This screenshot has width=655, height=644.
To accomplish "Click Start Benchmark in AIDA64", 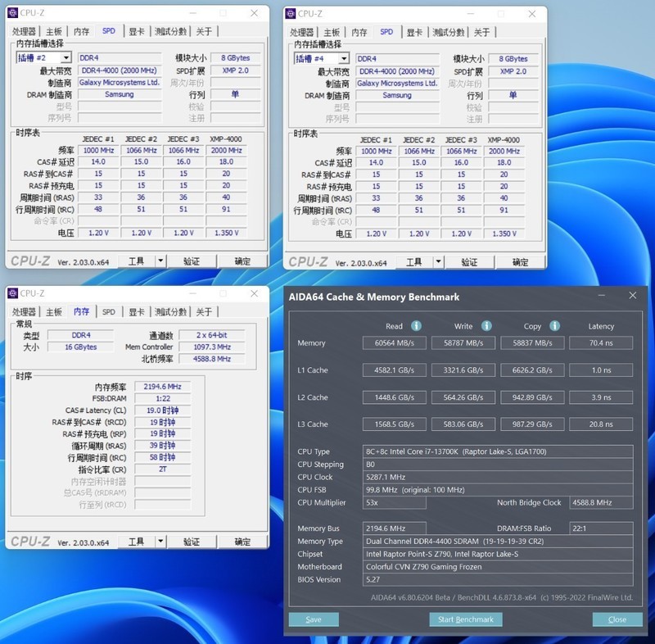I will (465, 619).
